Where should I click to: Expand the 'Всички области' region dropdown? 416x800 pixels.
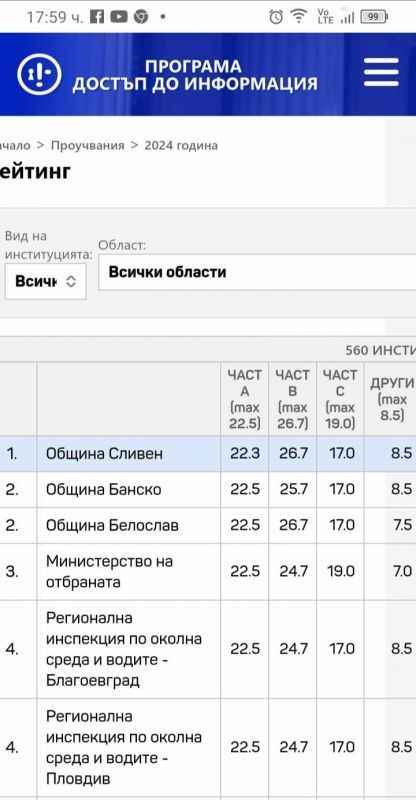[x=257, y=272]
